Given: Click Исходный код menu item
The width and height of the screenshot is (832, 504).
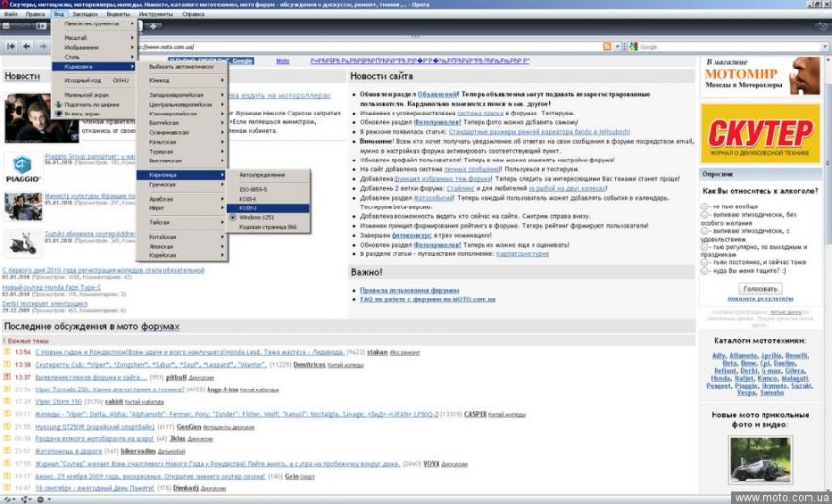Looking at the screenshot, I should tap(94, 80).
